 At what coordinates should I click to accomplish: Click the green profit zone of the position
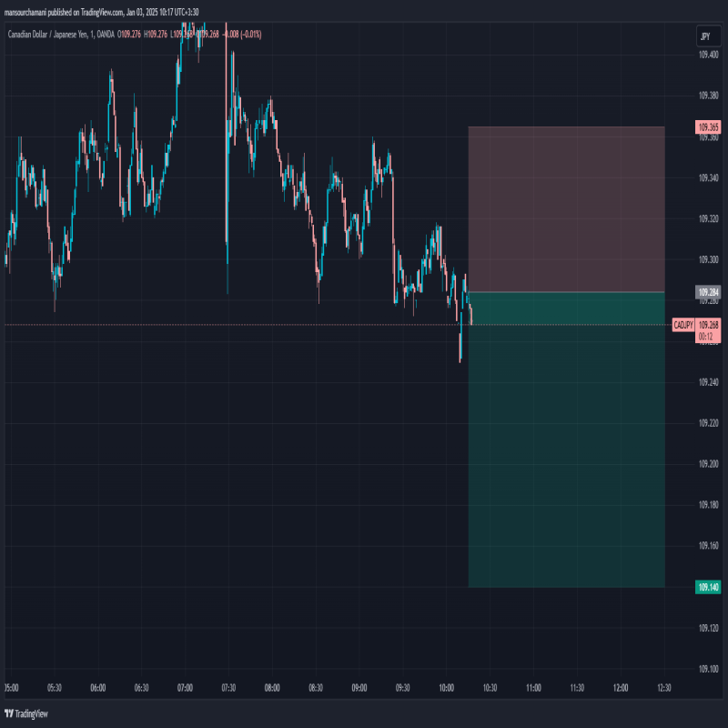coord(566,455)
